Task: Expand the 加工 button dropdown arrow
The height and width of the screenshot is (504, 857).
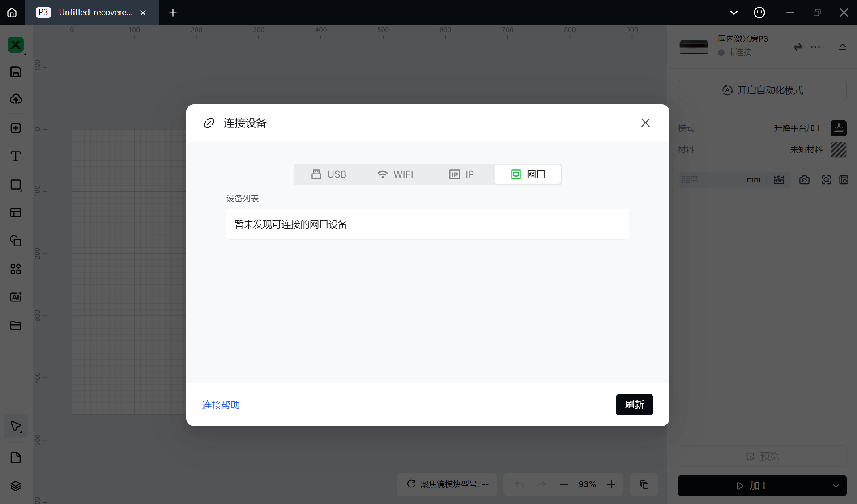Action: pyautogui.click(x=836, y=486)
